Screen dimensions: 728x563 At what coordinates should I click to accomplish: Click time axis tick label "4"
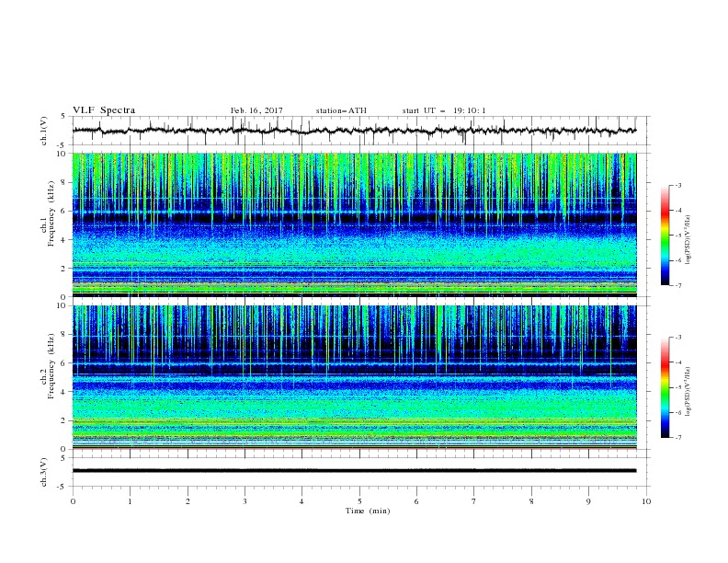(302, 501)
